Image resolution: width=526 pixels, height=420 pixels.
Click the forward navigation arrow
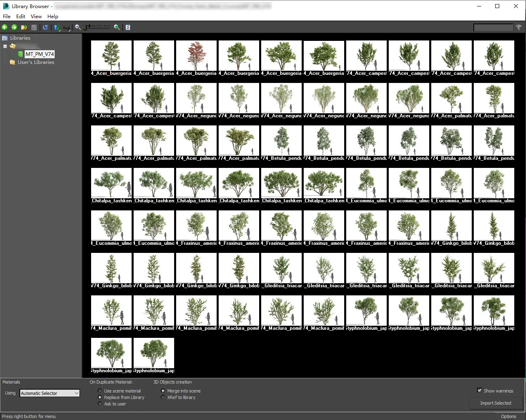(14, 27)
